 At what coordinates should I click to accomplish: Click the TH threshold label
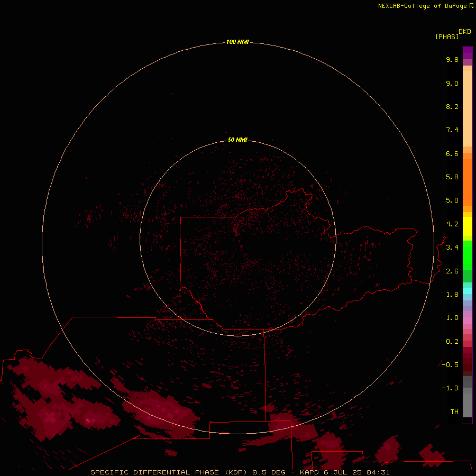(x=454, y=412)
